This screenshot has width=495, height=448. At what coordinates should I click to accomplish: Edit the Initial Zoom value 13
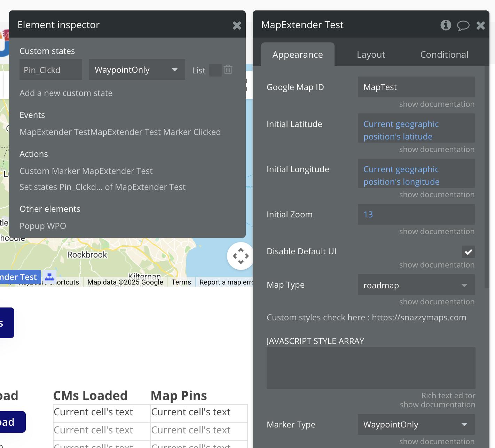(416, 214)
